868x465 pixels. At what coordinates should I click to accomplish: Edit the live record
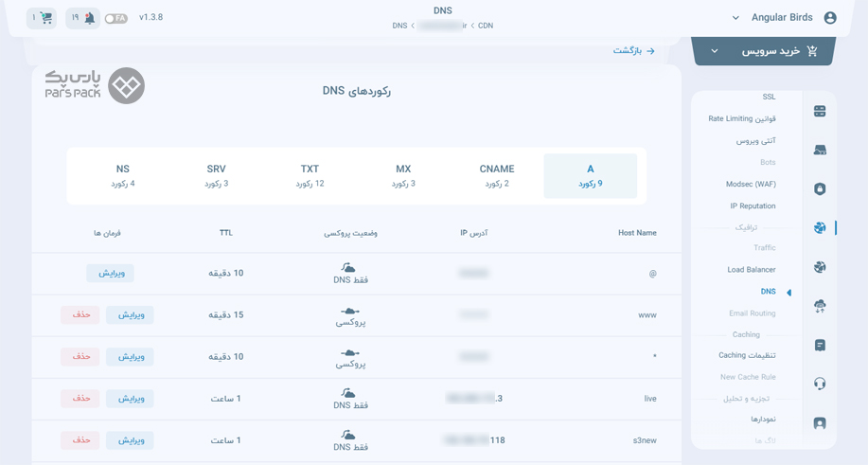[x=130, y=399]
